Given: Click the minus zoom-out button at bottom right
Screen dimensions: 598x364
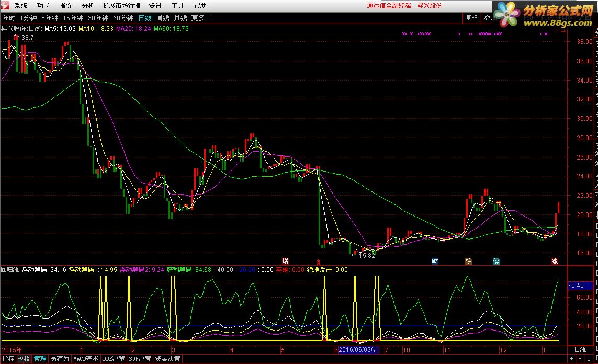Looking at the screenshot, I should 580,359.
